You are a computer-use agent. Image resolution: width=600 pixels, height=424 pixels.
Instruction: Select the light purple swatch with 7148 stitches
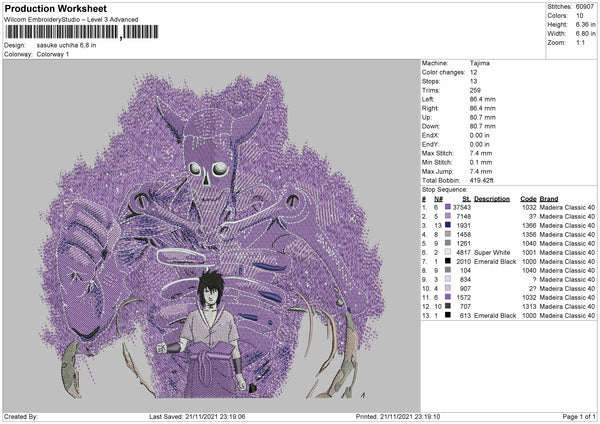point(448,216)
